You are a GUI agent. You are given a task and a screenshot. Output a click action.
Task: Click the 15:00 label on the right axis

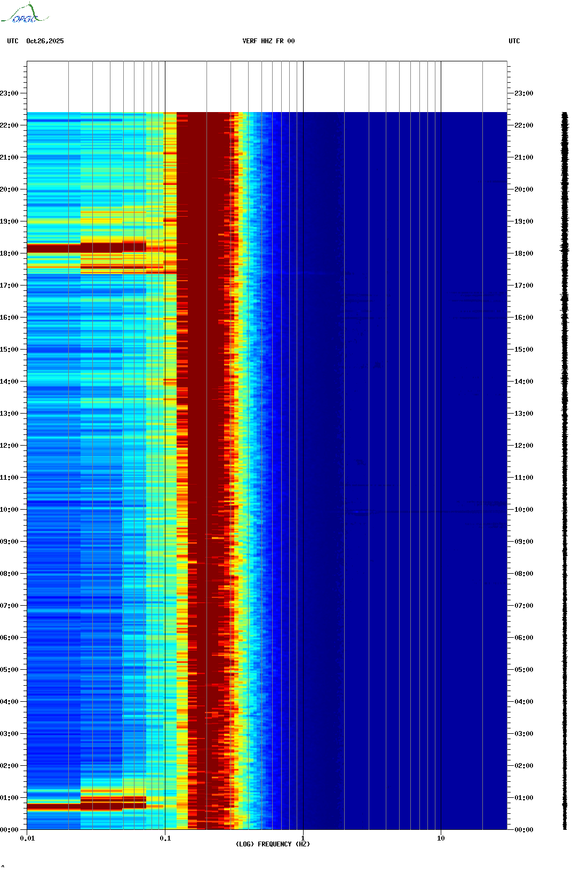pyautogui.click(x=524, y=350)
